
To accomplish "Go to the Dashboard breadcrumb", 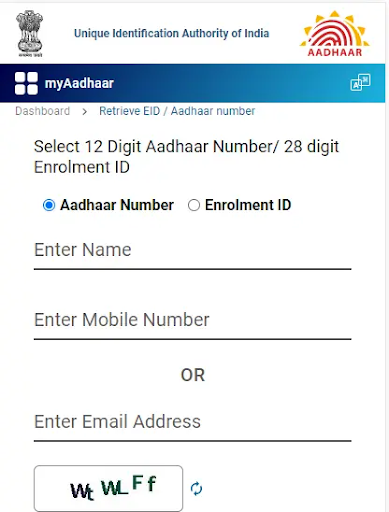I will pos(43,111).
